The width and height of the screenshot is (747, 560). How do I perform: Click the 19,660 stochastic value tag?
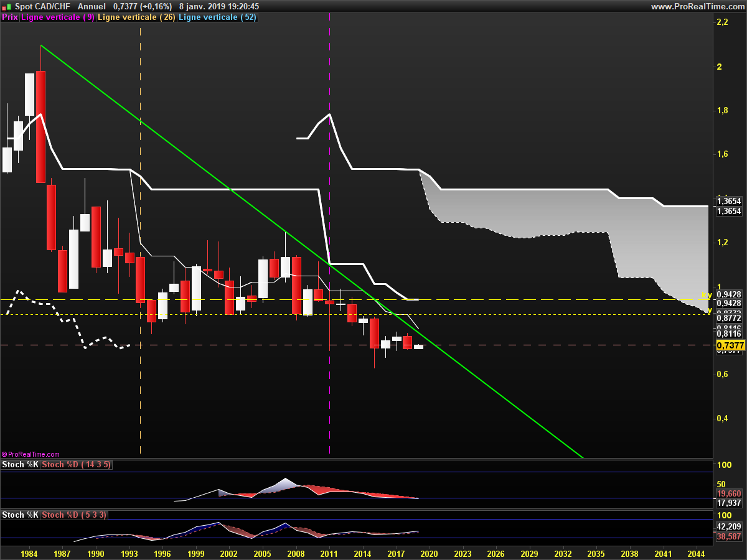pyautogui.click(x=729, y=493)
